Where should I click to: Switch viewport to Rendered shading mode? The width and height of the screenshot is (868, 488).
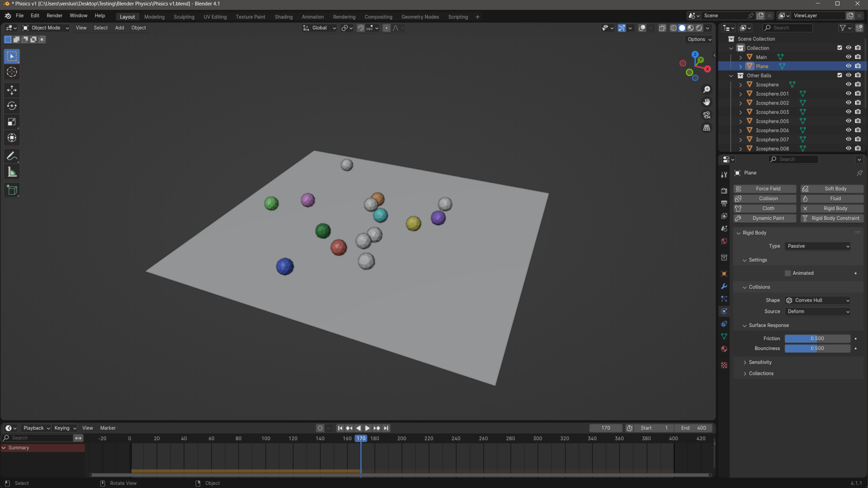click(698, 28)
